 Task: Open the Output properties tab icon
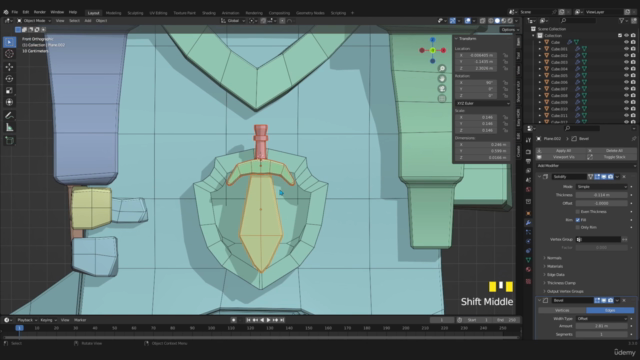point(528,161)
